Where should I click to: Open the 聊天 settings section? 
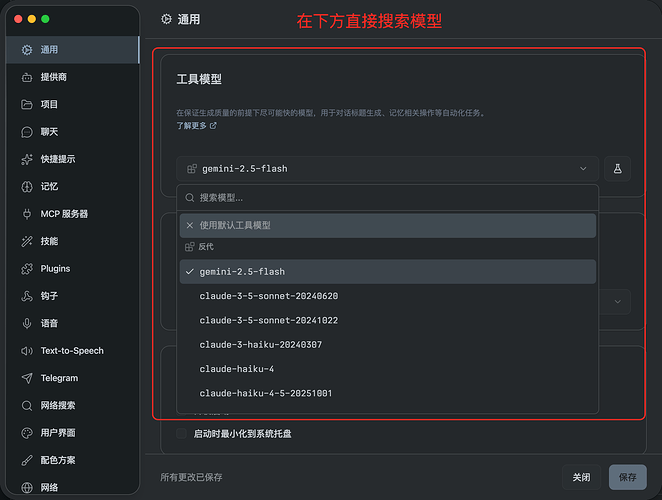coord(72,132)
